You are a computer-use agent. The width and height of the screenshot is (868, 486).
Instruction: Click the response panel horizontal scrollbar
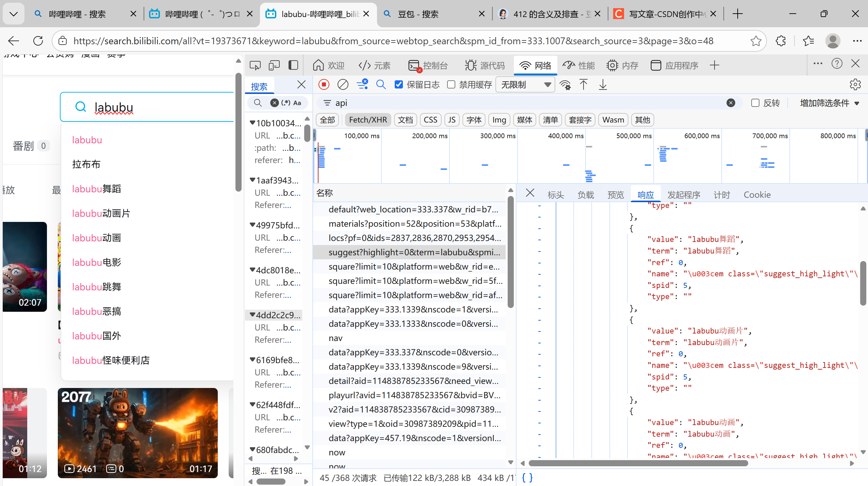638,463
